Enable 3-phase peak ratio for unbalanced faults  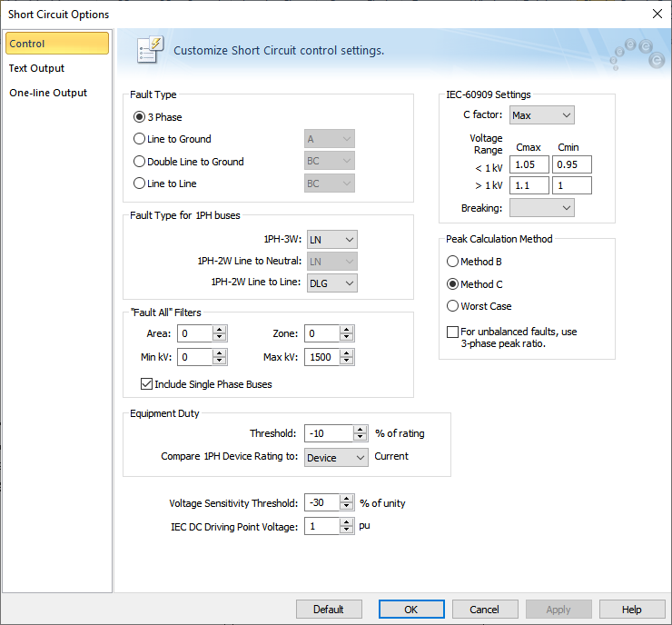pyautogui.click(x=452, y=332)
